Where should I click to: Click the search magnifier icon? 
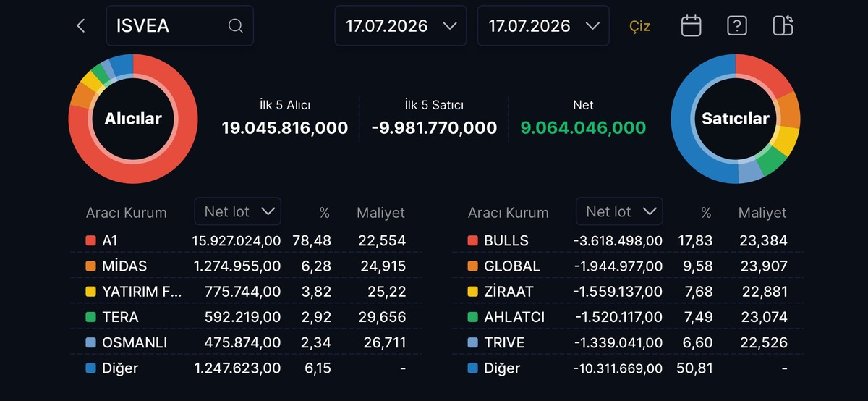(235, 26)
